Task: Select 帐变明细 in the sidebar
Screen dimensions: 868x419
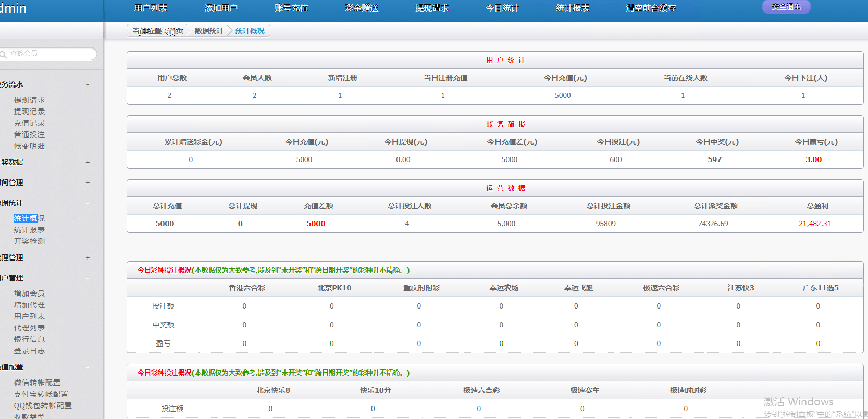Action: pyautogui.click(x=29, y=146)
